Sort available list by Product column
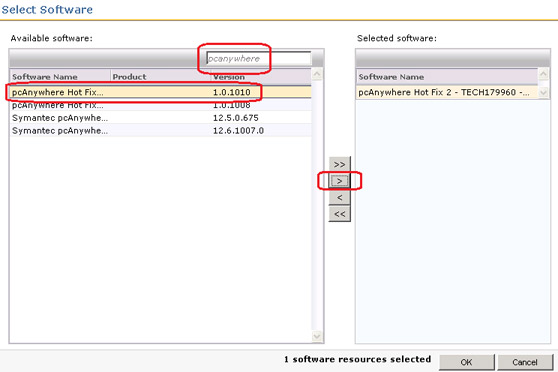 (x=160, y=77)
